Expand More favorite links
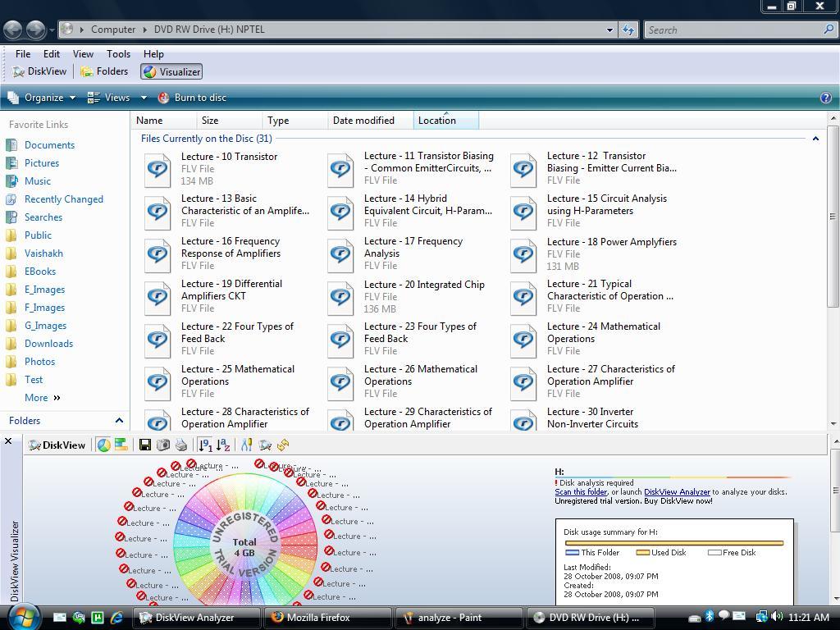 pos(43,398)
